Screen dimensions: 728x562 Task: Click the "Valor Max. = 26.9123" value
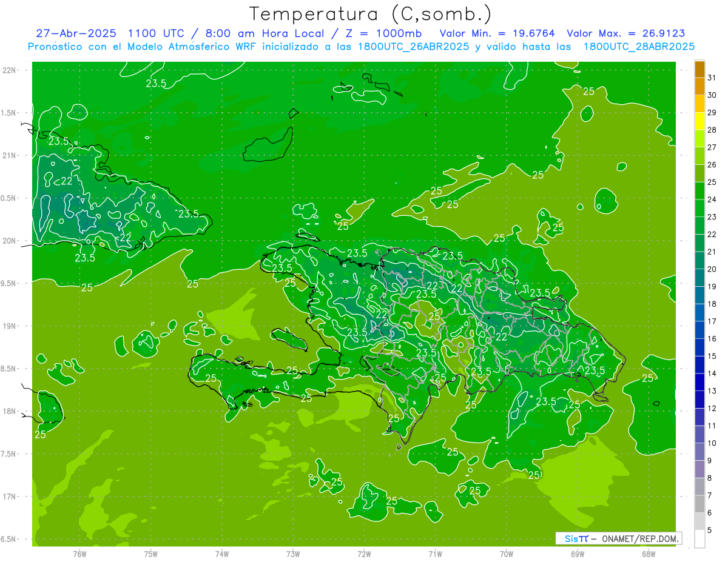click(626, 33)
